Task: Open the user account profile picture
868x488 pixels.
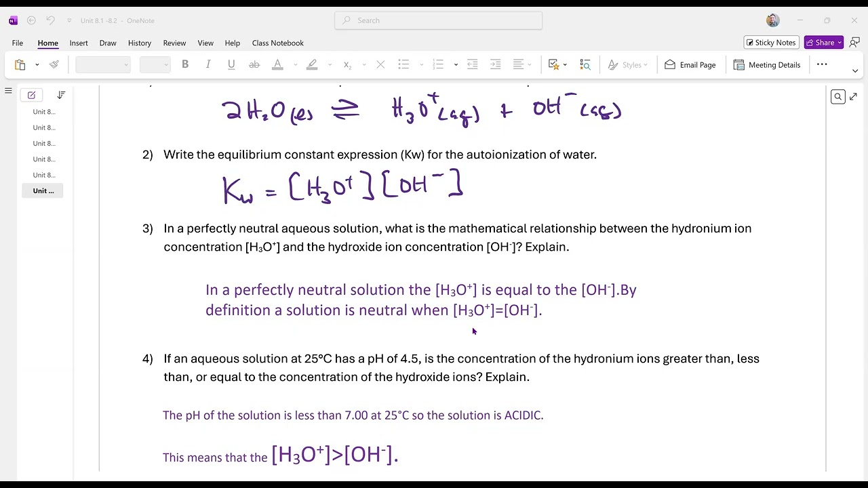Action: pyautogui.click(x=773, y=20)
